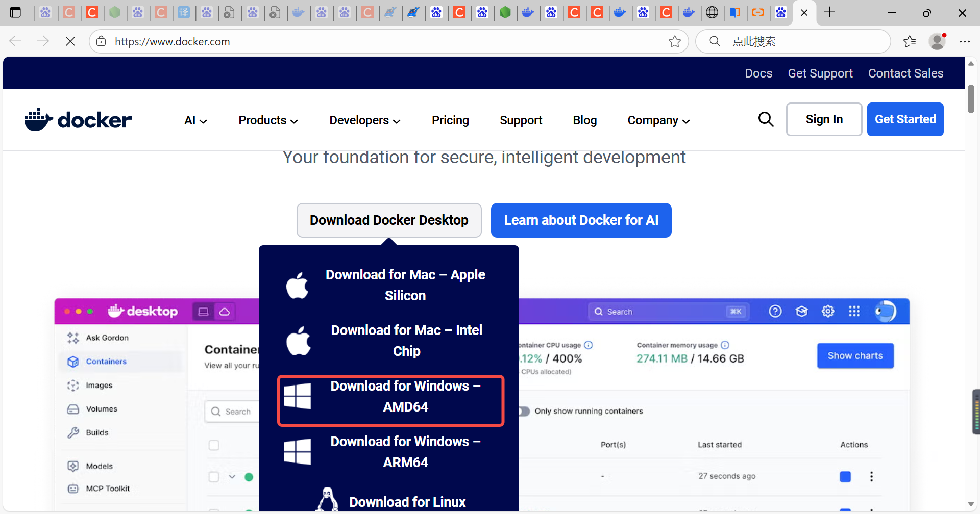
Task: Select MCP Toolkit in Docker Desktop sidebar
Action: (108, 489)
